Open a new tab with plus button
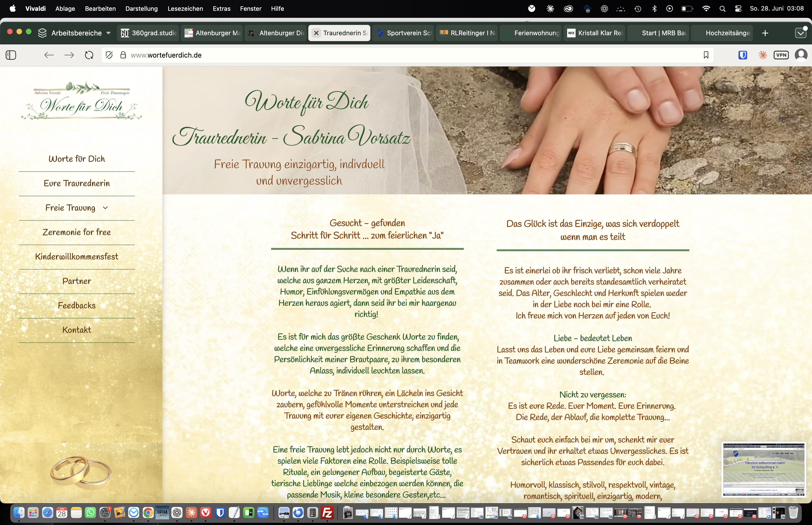812x525 pixels. (765, 33)
